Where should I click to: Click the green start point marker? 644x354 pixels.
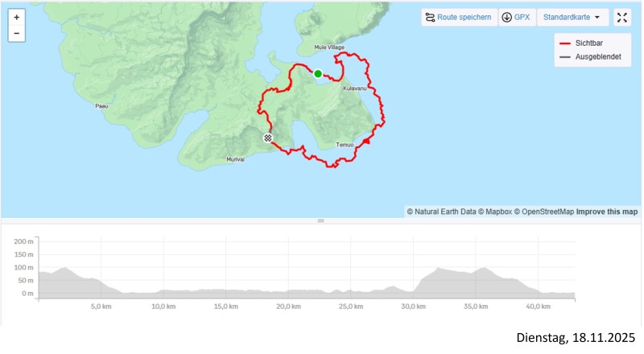point(318,74)
